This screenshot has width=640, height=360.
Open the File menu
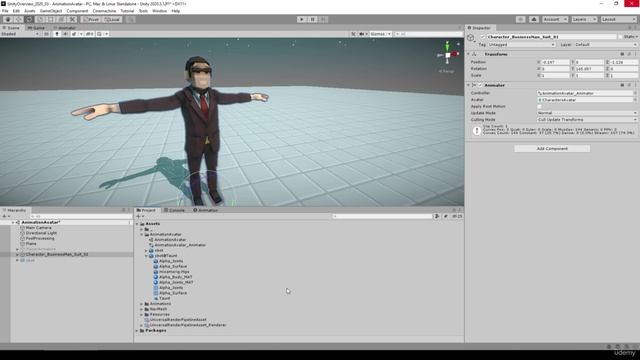(x=5, y=11)
